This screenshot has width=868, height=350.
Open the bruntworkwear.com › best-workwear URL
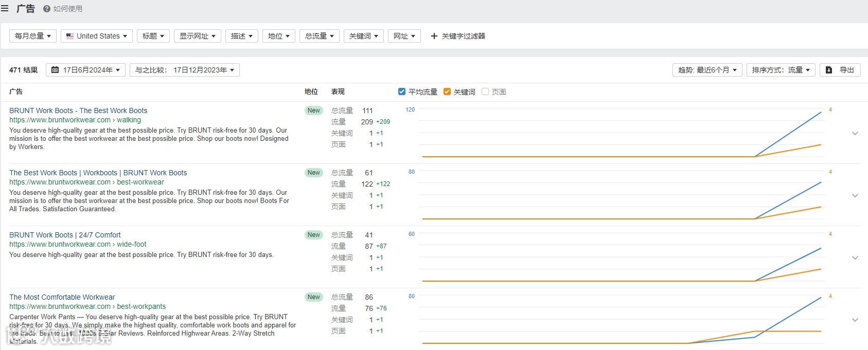click(x=86, y=182)
